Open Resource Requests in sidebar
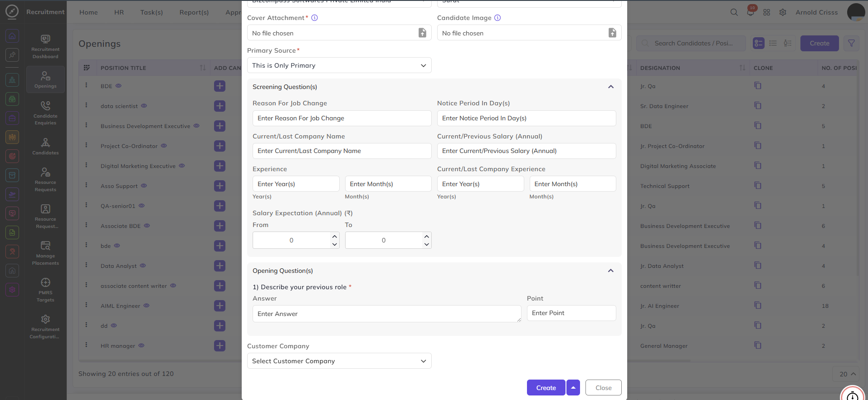868x400 pixels. [45, 179]
